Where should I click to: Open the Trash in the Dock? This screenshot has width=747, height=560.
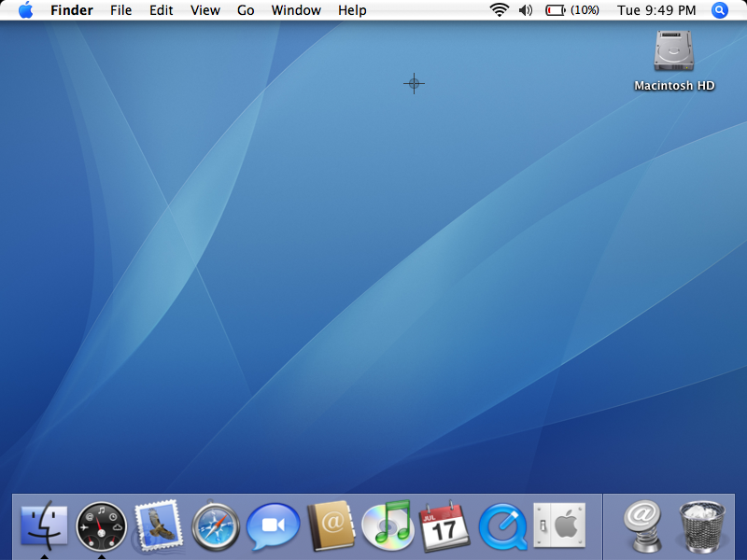point(702,526)
